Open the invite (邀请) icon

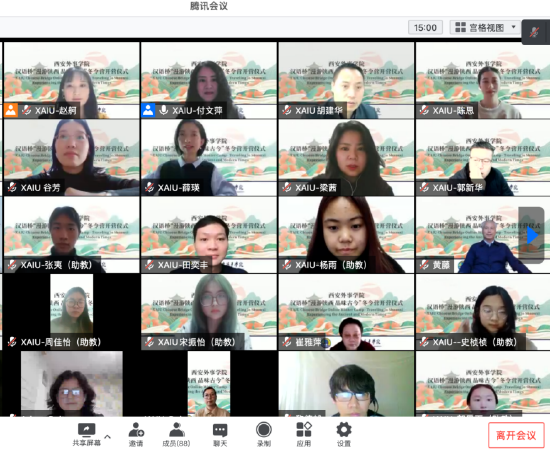tap(136, 435)
